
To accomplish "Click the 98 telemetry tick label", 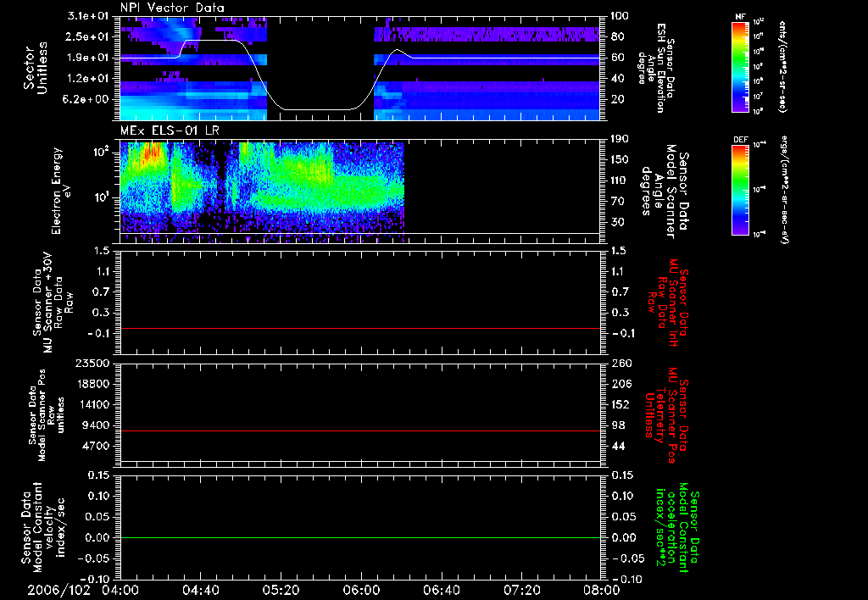I will [x=618, y=425].
